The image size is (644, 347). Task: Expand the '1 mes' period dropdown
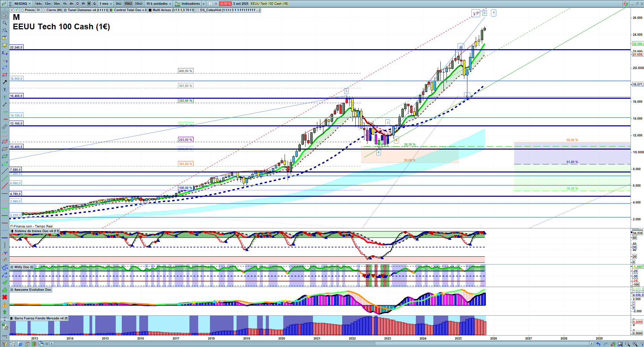pyautogui.click(x=106, y=4)
